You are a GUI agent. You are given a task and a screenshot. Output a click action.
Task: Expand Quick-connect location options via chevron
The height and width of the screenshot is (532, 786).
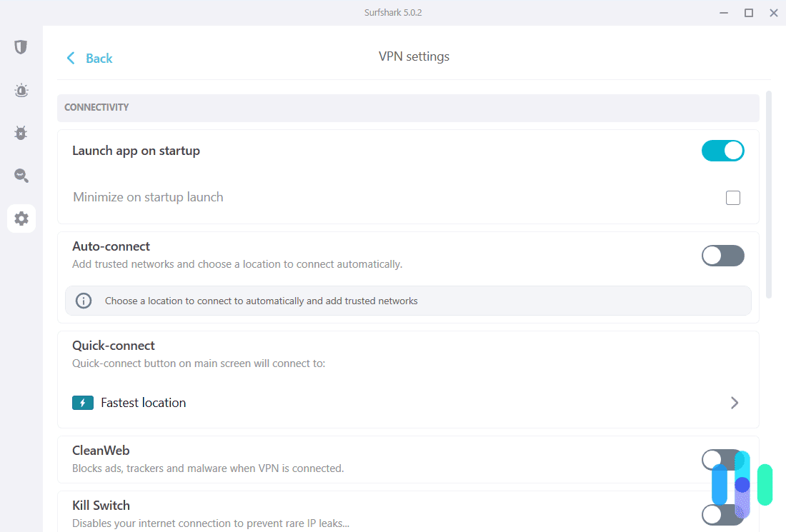coord(735,403)
